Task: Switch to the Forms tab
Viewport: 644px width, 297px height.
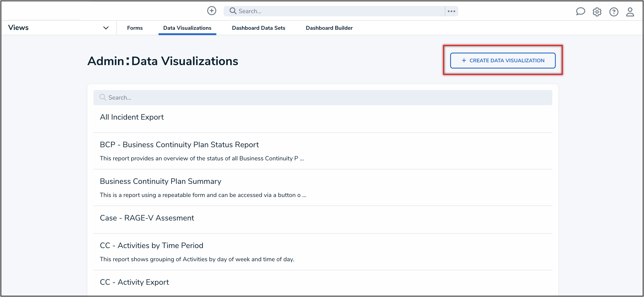Action: (x=135, y=28)
